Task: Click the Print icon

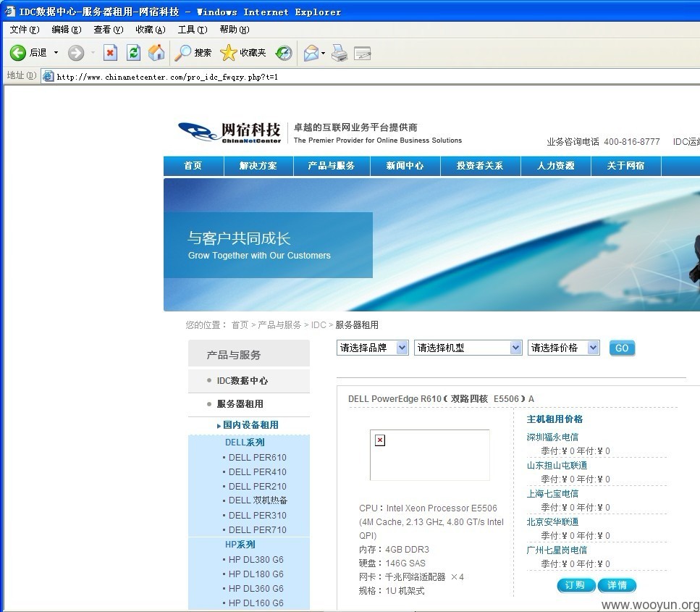Action: (340, 53)
